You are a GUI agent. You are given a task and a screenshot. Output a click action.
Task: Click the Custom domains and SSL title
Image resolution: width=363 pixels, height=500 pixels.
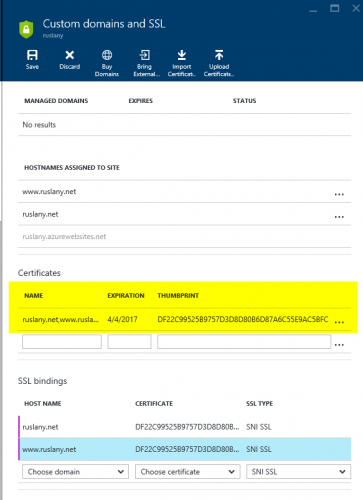tap(104, 24)
